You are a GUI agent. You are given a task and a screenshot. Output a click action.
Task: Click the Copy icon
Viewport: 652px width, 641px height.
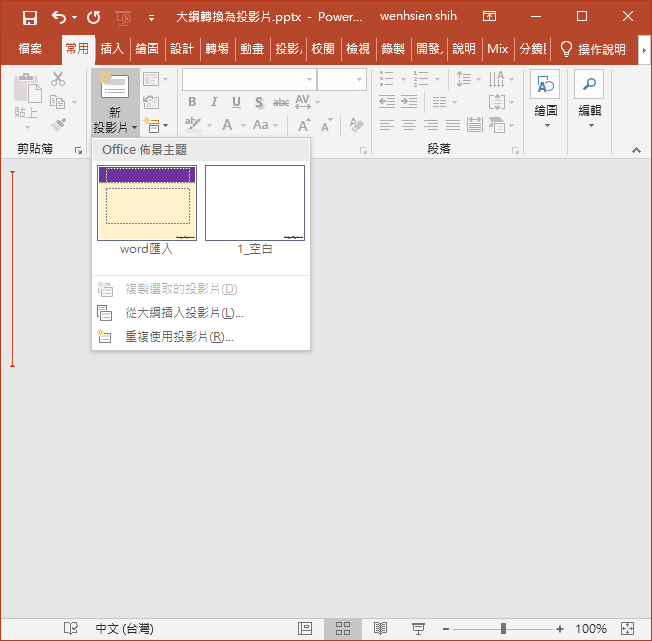[x=57, y=102]
